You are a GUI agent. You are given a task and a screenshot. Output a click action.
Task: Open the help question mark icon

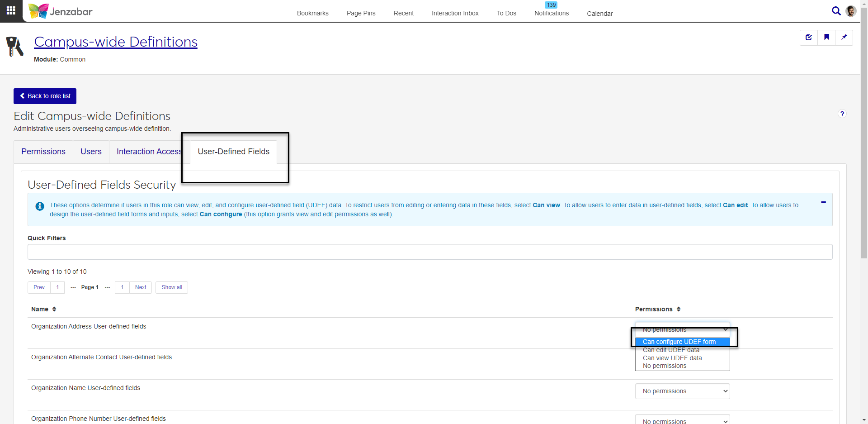[x=842, y=114]
